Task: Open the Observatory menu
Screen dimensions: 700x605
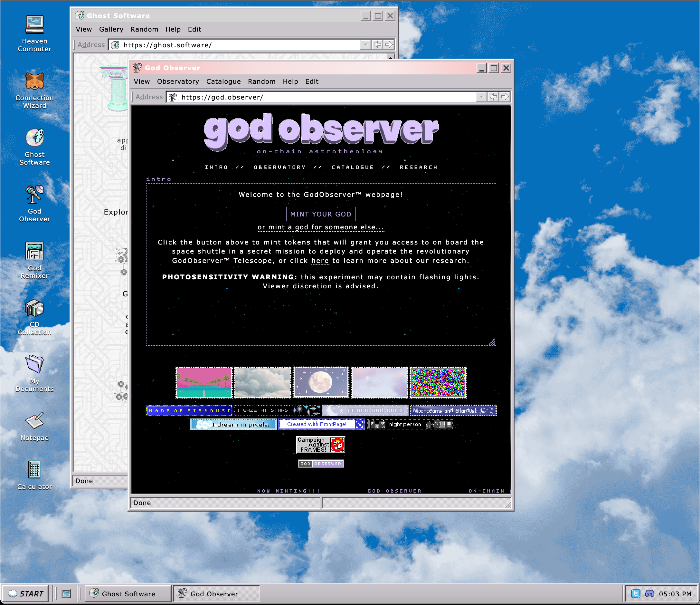Action: click(x=178, y=82)
